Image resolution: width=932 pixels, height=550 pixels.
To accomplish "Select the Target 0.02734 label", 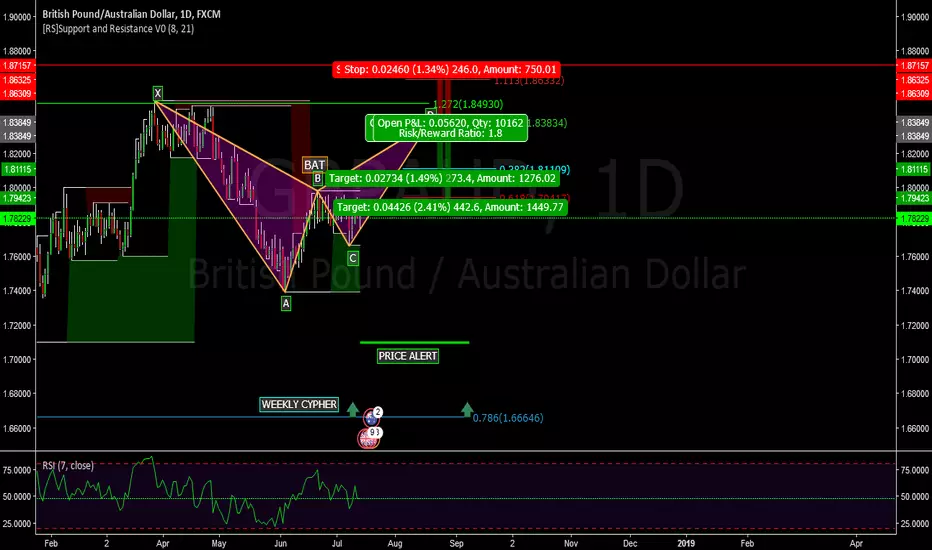I will (442, 178).
